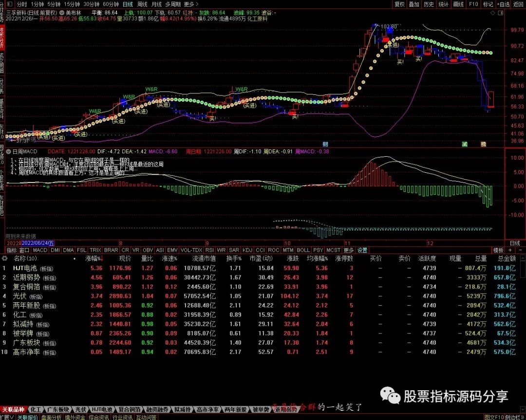The image size is (526, 420).
Task: Switch chart to 1分钟 period
Action: 37,4
